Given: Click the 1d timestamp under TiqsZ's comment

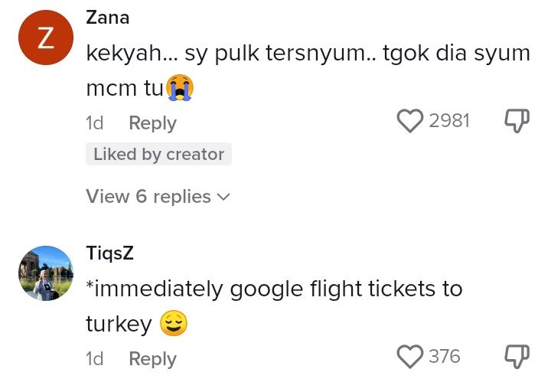Looking at the screenshot, I should click(95, 359).
